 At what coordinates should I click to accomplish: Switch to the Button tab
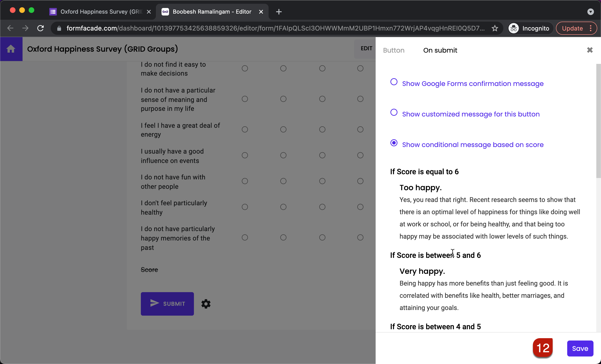[394, 50]
